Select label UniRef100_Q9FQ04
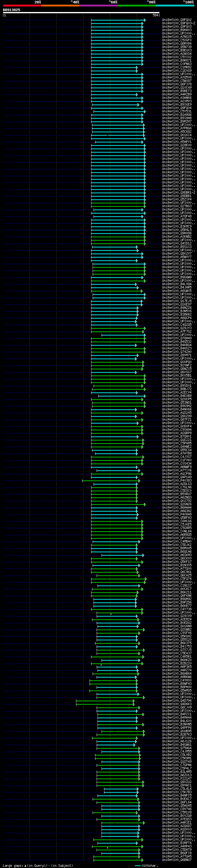The width and height of the screenshot is (197, 868). click(x=177, y=108)
